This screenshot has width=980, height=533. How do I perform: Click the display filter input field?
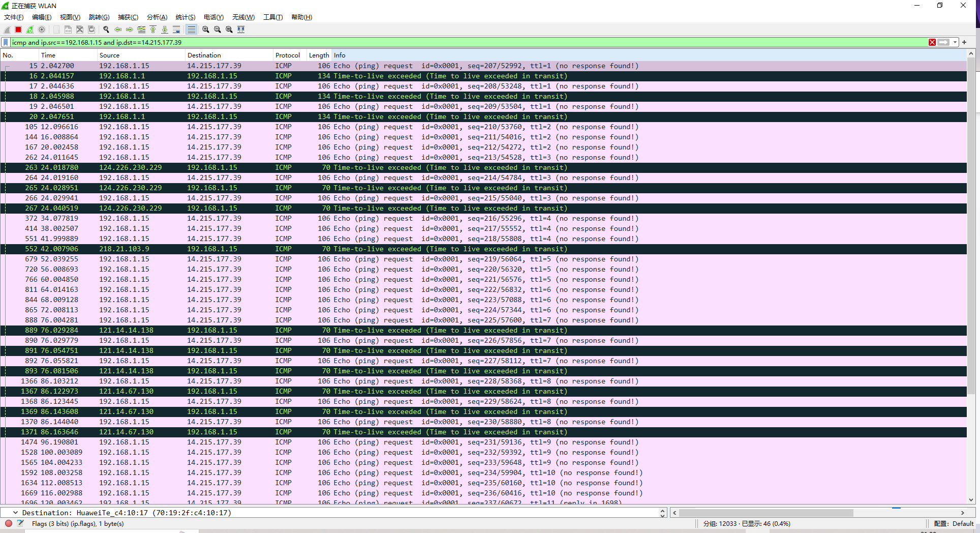click(468, 42)
